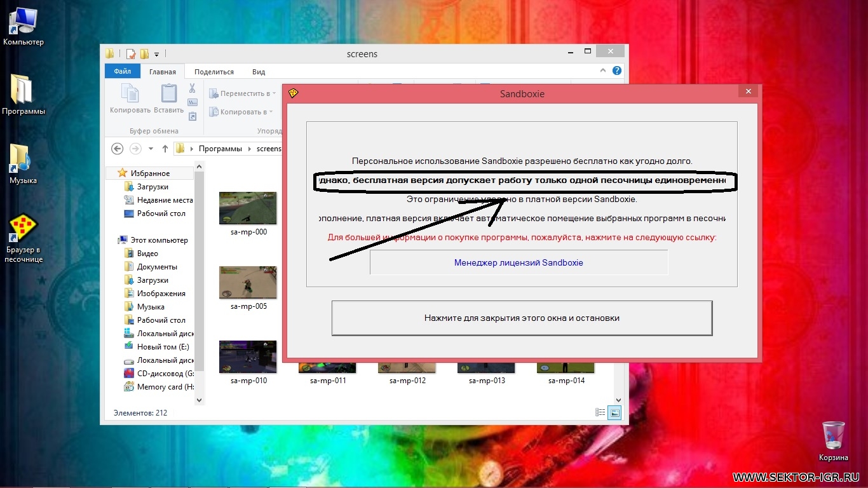The width and height of the screenshot is (868, 488).
Task: Click the sa-mp-013 file name
Action: 487,381
